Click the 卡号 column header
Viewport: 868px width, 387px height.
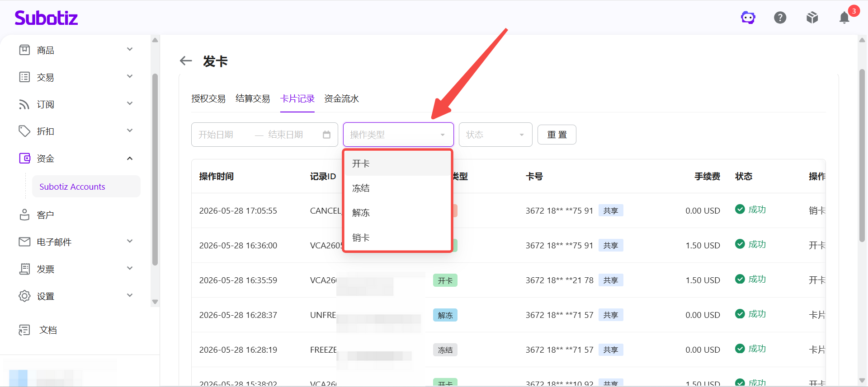point(534,176)
